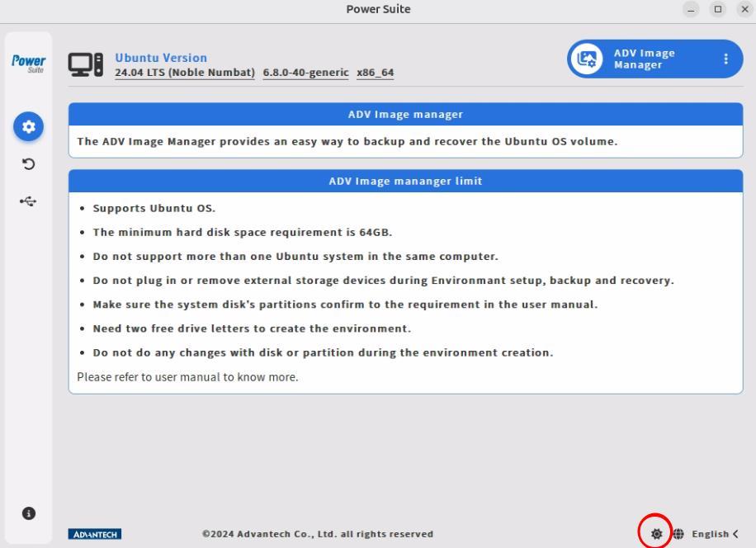Click the Power Suite window title

(x=379, y=9)
